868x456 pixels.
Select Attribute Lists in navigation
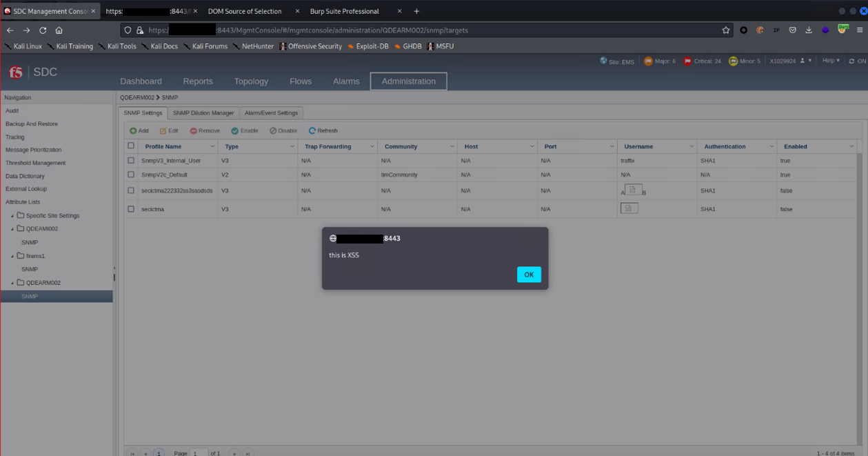(23, 202)
